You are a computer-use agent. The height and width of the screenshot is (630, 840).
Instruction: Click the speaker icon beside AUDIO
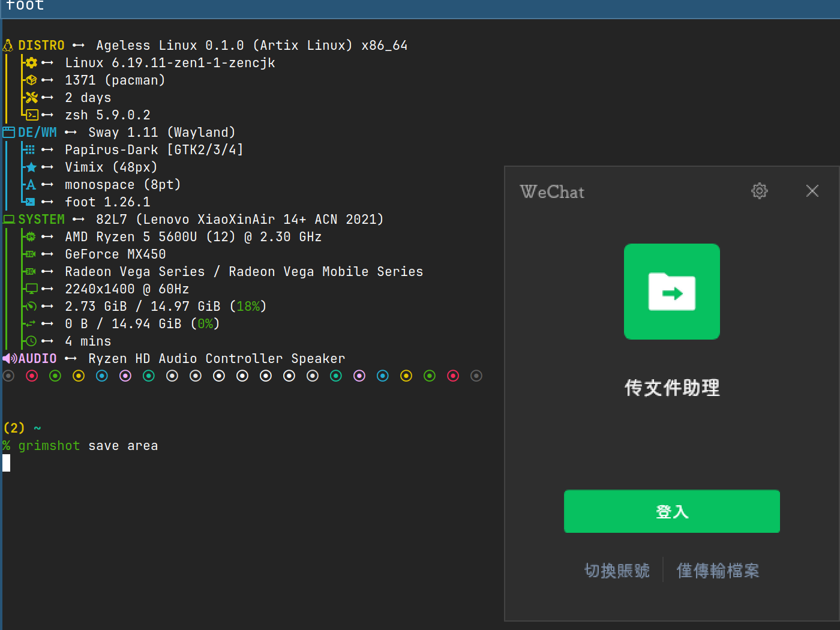pyautogui.click(x=9, y=359)
